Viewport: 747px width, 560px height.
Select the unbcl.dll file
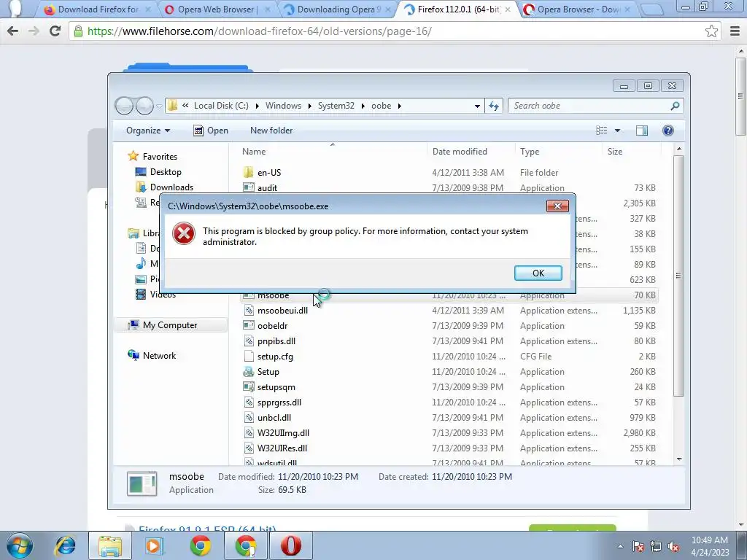[274, 418]
